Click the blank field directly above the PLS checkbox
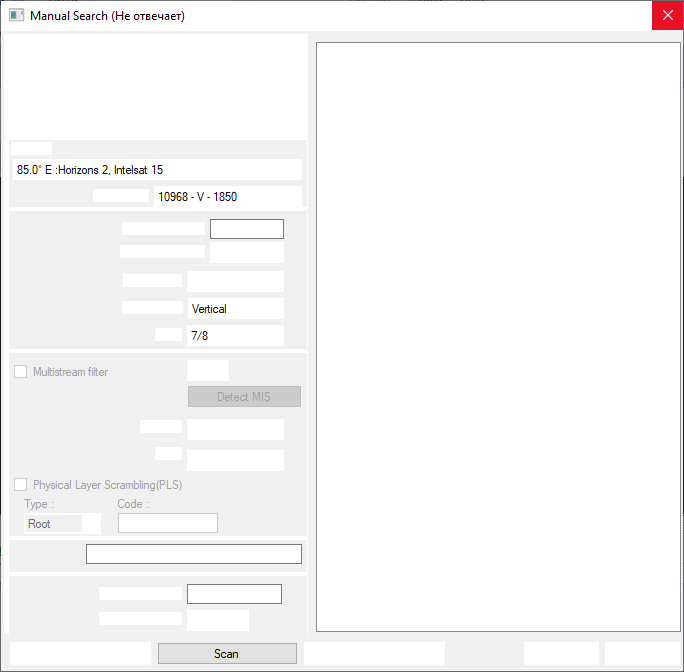 [x=235, y=460]
